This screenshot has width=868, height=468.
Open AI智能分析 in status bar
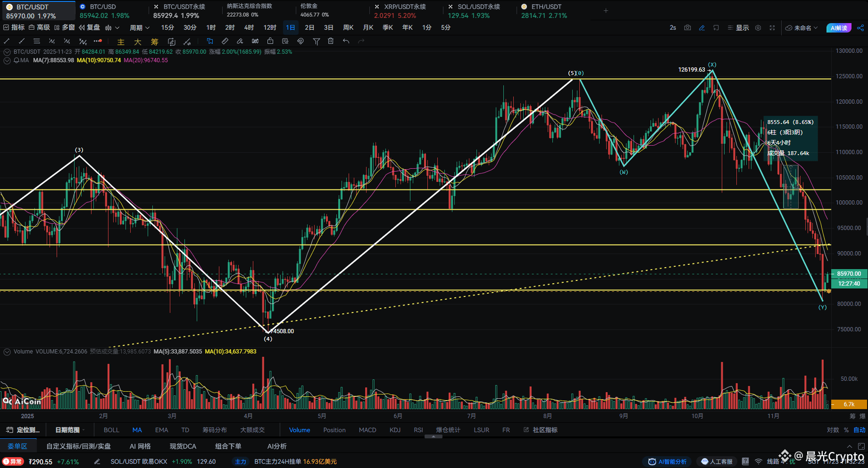click(668, 461)
